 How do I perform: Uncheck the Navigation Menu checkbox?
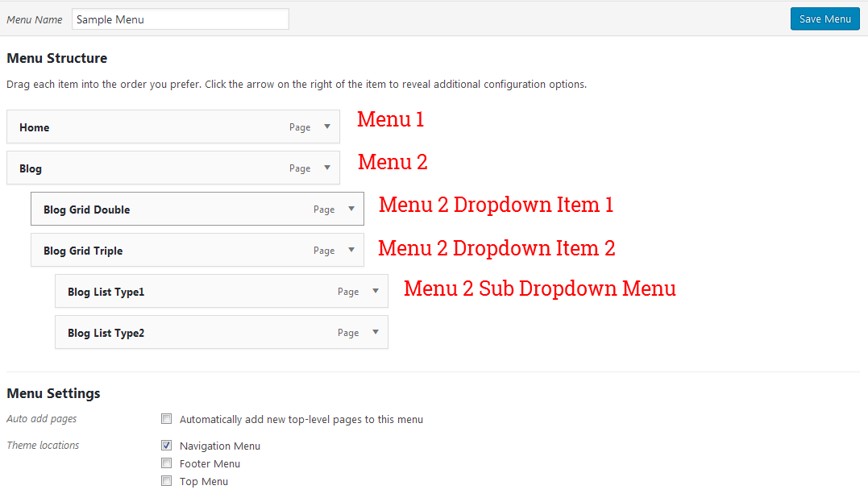(167, 446)
